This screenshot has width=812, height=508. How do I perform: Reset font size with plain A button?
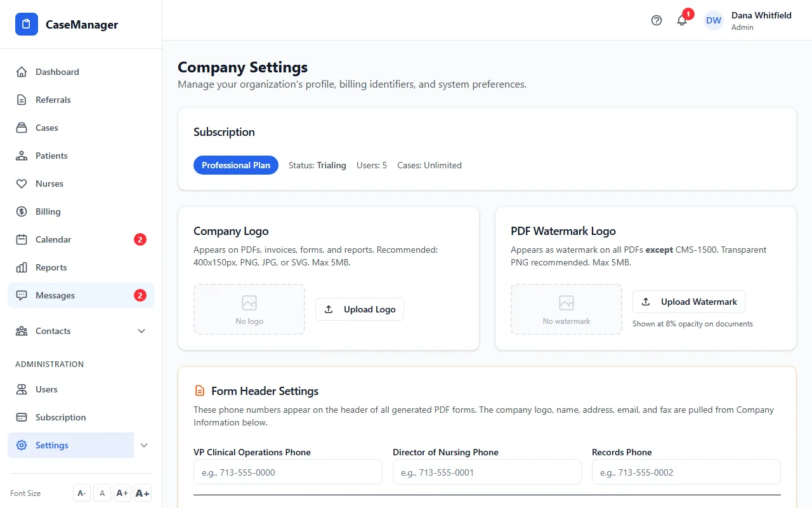[x=102, y=493]
